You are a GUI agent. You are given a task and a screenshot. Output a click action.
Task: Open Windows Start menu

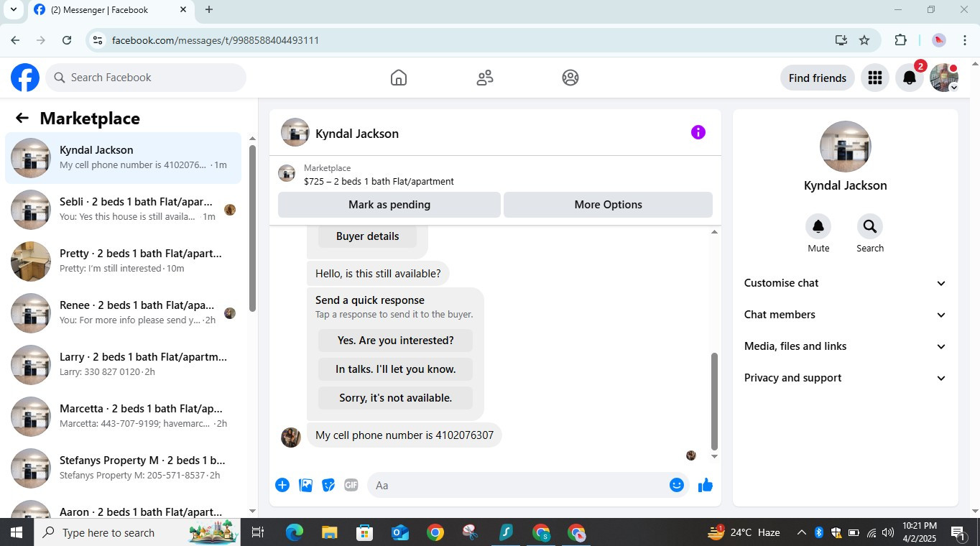tap(16, 532)
